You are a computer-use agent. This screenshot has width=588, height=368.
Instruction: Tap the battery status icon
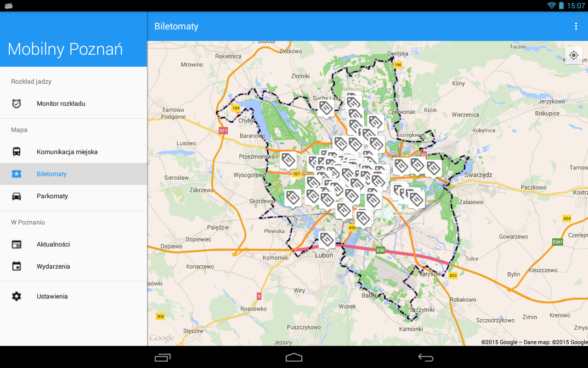pos(561,6)
